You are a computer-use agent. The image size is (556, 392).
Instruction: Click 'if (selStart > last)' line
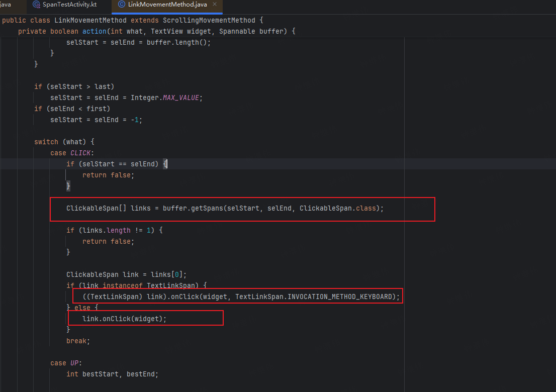point(74,86)
